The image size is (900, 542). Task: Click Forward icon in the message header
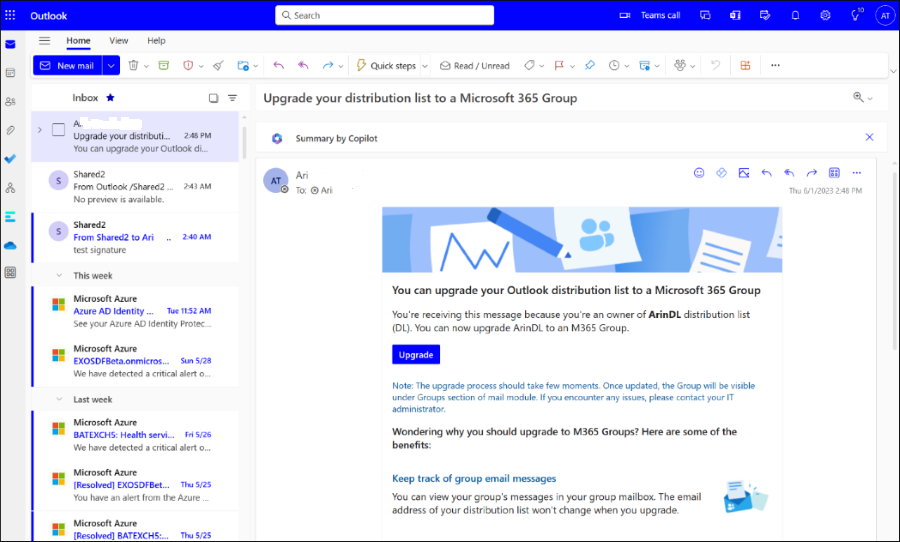pyautogui.click(x=811, y=173)
